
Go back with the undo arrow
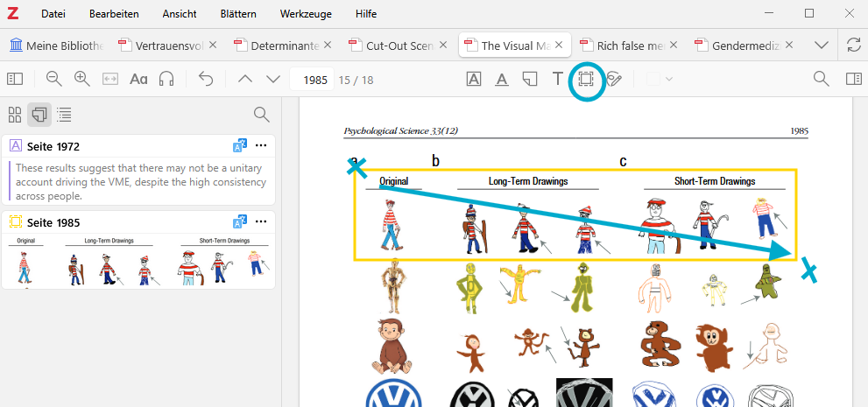[x=206, y=79]
